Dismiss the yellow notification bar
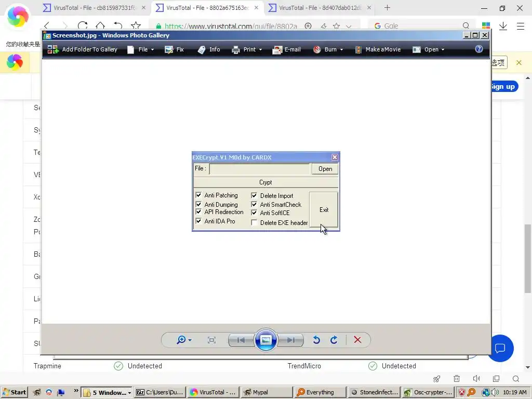532x399 pixels. pos(519,62)
